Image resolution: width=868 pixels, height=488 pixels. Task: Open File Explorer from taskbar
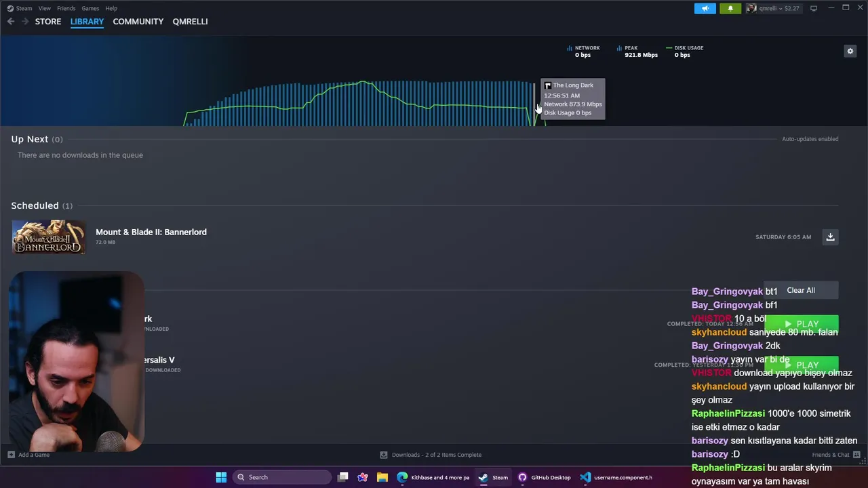382,477
